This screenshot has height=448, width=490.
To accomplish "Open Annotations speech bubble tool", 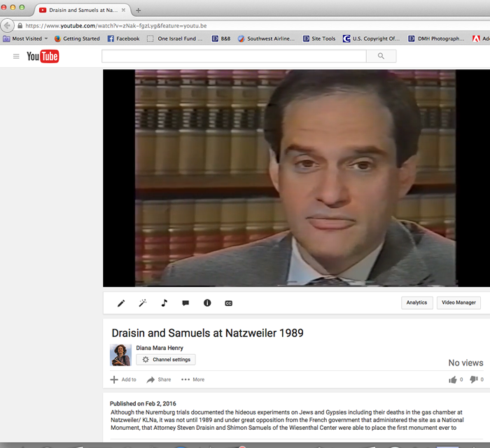I will [185, 303].
